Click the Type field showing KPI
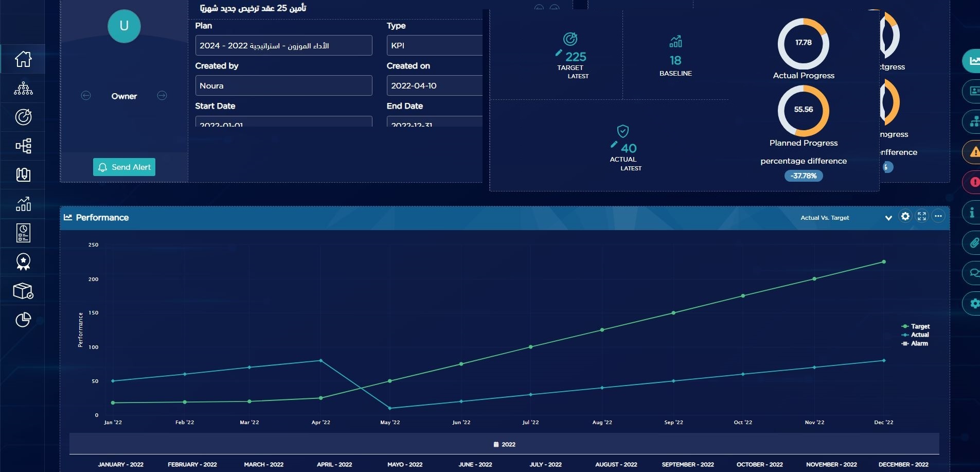980x472 pixels. tap(435, 45)
